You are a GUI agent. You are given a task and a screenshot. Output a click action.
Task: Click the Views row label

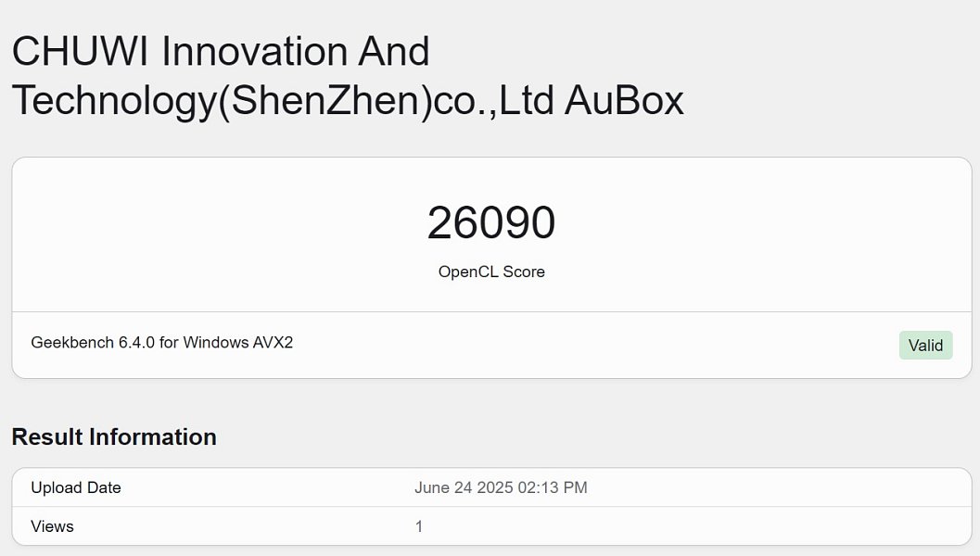click(x=52, y=527)
